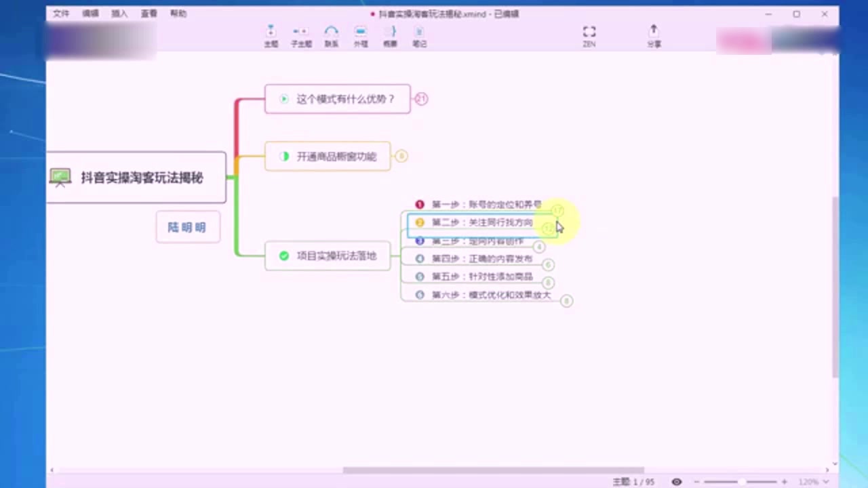The image size is (868, 488).
Task: Select subtopic 第四步：正确的内容发布
Action: pyautogui.click(x=482, y=259)
